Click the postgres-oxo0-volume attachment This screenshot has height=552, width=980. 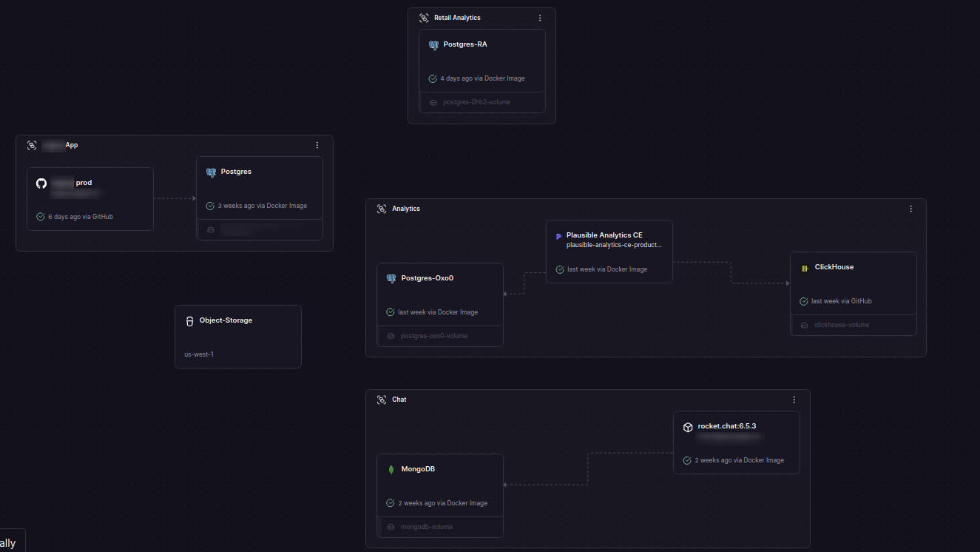tap(433, 336)
